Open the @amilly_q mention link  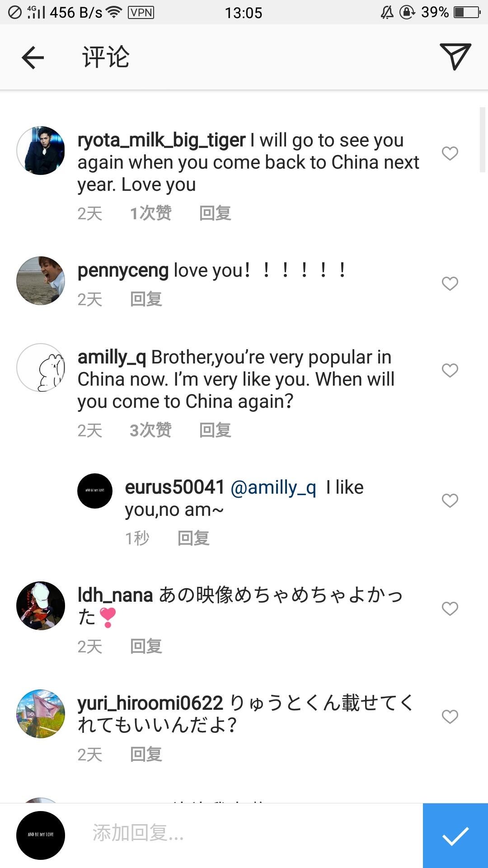point(273,487)
